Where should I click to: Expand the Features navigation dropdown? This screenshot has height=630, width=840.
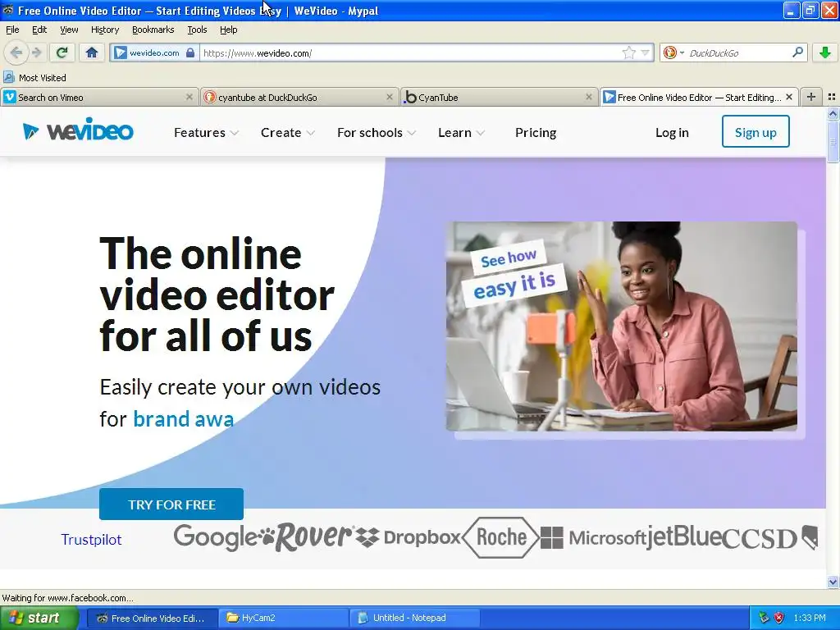pos(206,132)
